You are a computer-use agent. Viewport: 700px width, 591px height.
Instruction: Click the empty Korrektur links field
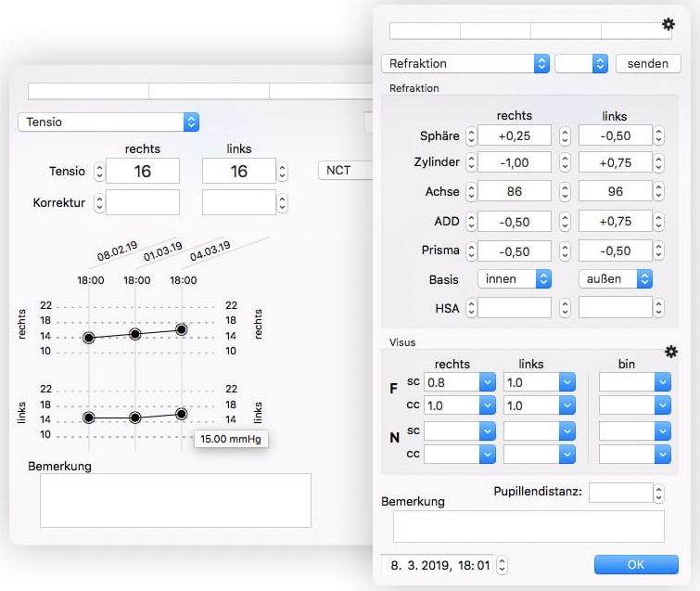tap(239, 202)
